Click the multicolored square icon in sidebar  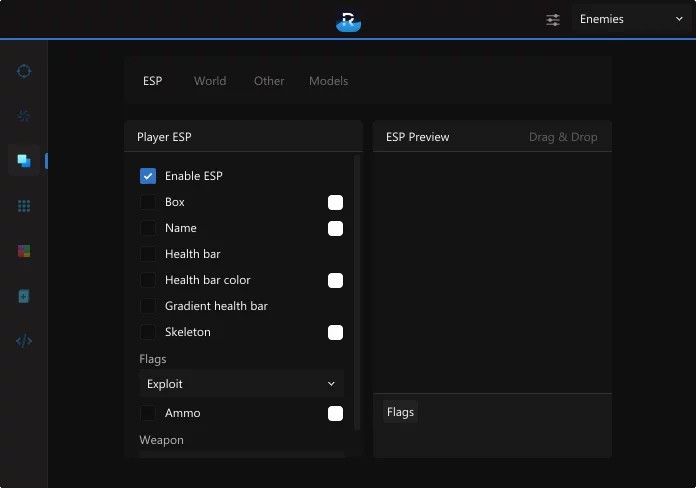24,251
